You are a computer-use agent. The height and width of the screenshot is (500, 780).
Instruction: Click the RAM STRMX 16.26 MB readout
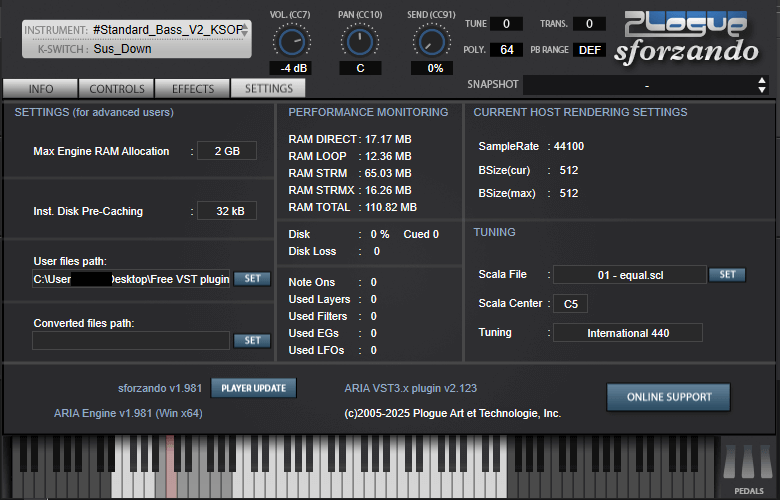click(x=350, y=190)
